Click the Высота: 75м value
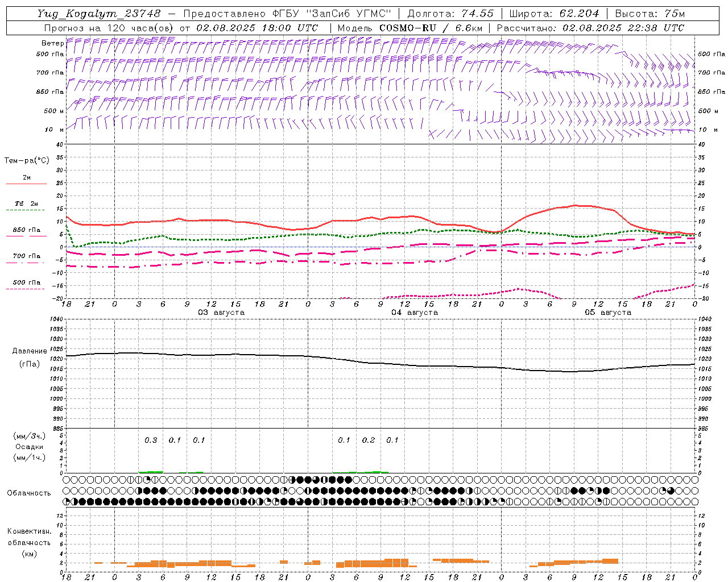This screenshot has width=728, height=582. [650, 14]
